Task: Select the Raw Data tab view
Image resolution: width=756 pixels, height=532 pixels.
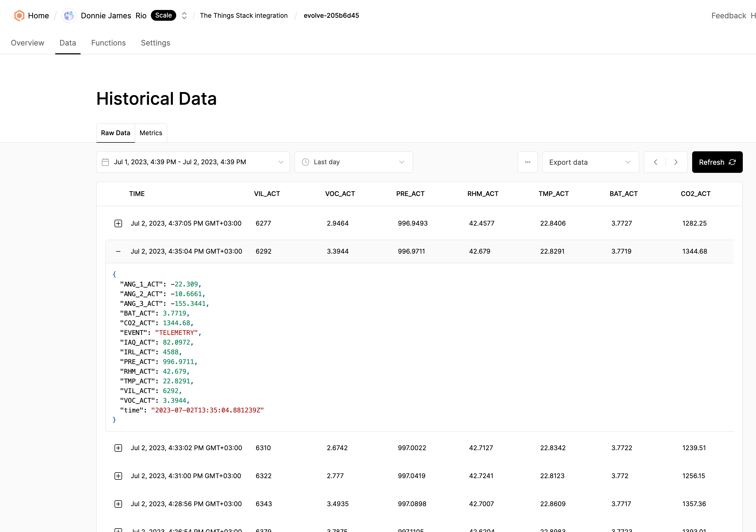Action: [115, 133]
